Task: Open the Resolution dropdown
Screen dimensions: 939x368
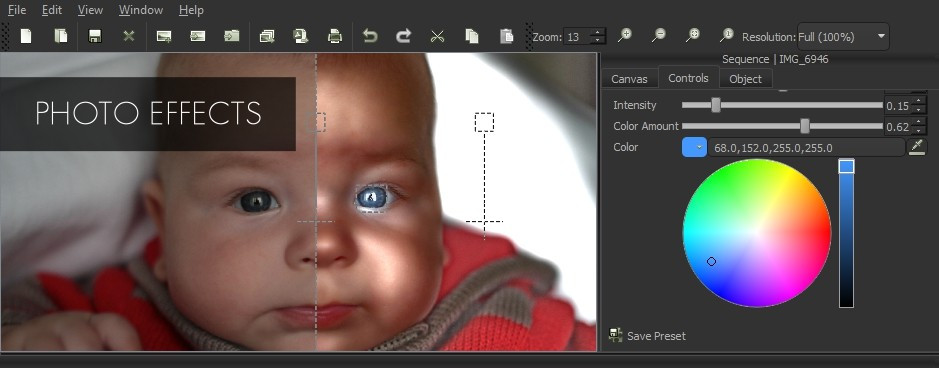Action: 843,37
